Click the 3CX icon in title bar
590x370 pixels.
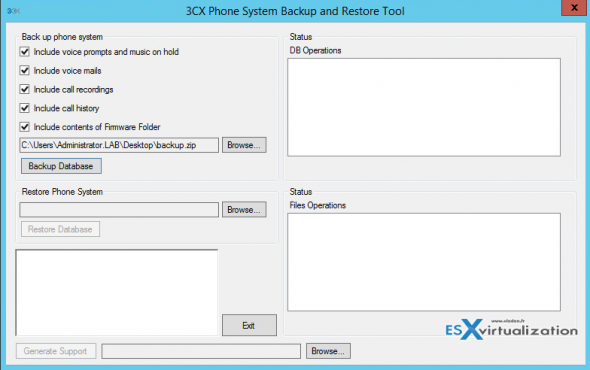(x=13, y=11)
